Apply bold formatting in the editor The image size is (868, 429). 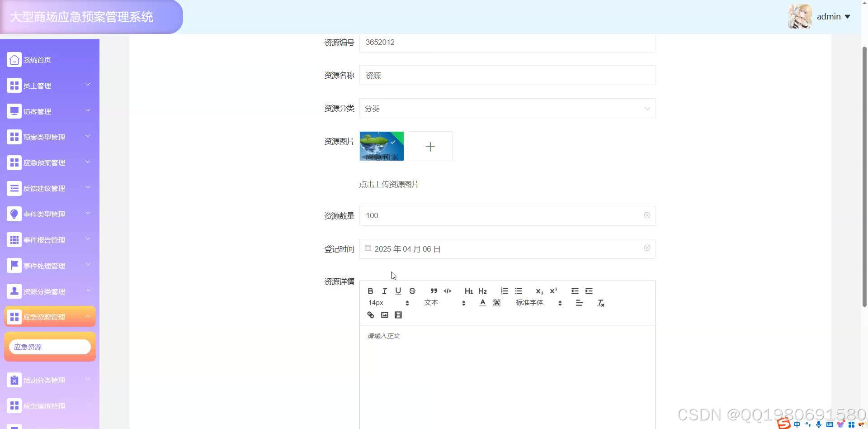370,291
